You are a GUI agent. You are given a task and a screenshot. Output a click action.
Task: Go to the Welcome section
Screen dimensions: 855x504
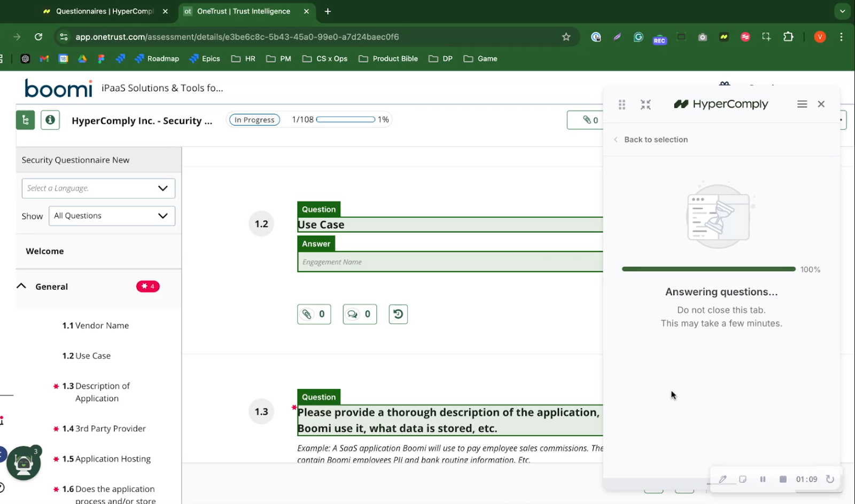[45, 251]
